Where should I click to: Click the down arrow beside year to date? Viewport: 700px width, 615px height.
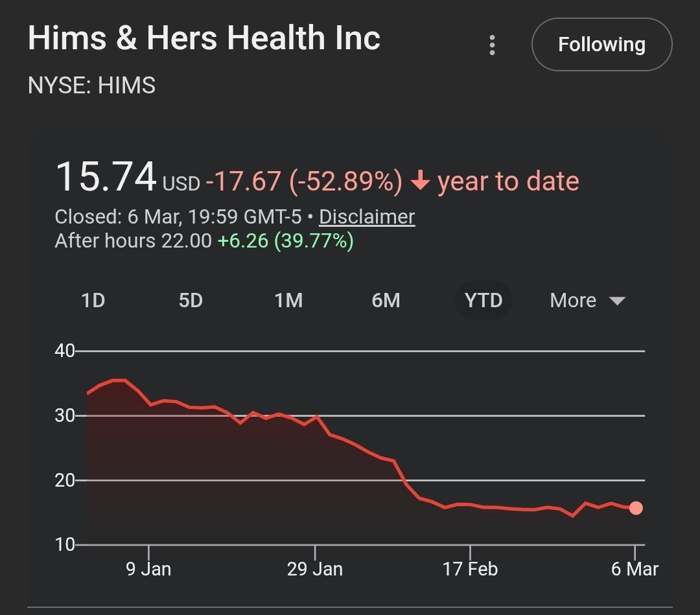(x=420, y=180)
